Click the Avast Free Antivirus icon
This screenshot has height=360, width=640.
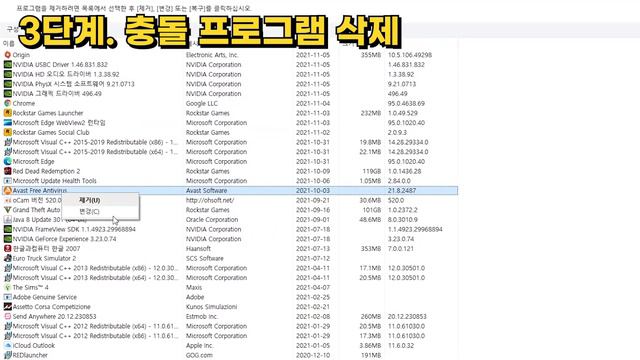(7, 191)
